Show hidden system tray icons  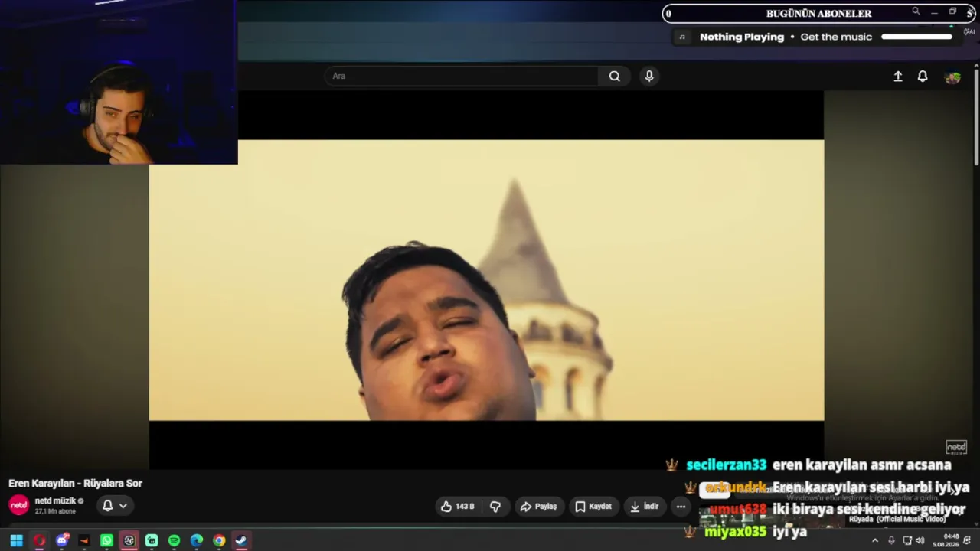tap(875, 540)
